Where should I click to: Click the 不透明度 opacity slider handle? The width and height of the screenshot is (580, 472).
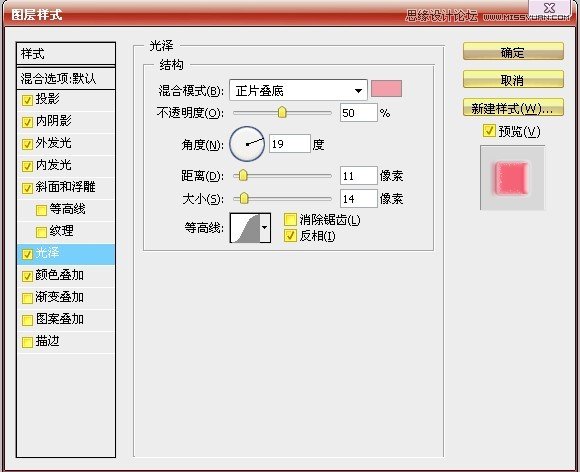point(282,112)
